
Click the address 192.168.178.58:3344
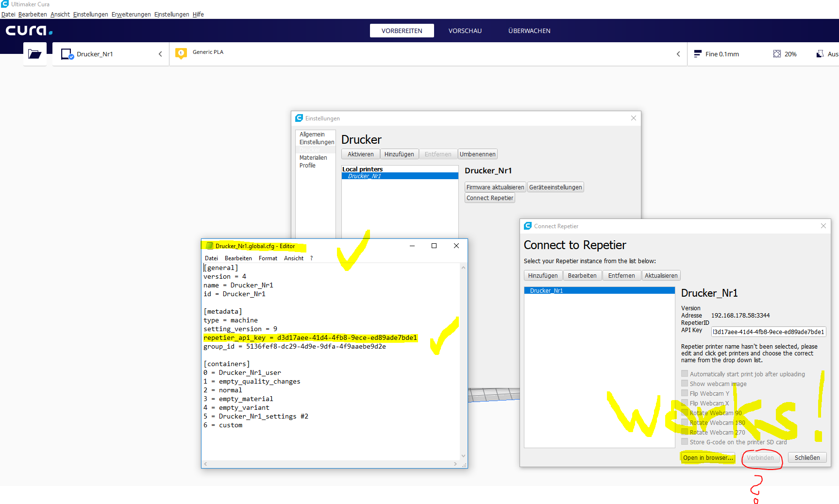(x=740, y=315)
